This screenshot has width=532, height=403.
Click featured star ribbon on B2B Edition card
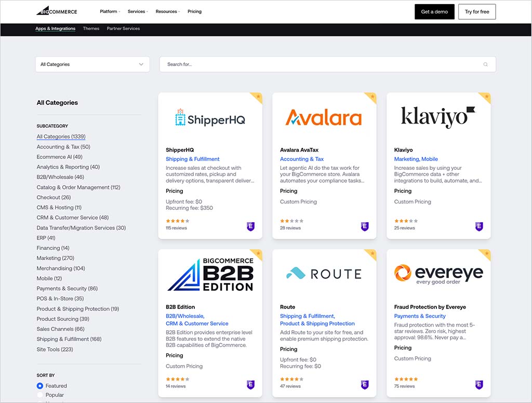coord(258,254)
